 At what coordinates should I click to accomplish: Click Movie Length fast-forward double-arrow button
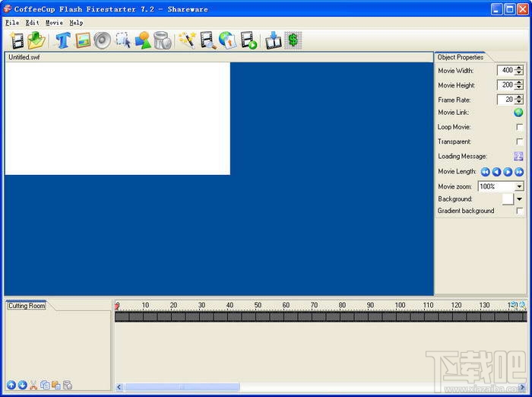[519, 172]
